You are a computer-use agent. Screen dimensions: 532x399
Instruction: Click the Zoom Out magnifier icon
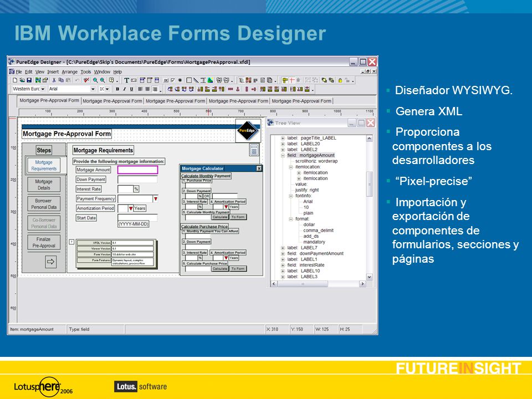click(95, 80)
